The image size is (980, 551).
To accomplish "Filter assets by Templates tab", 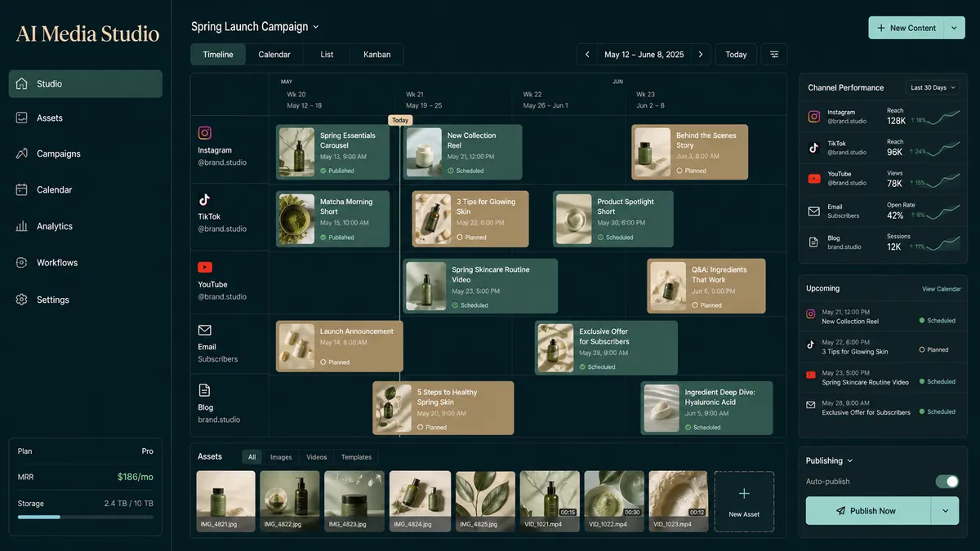I will (x=356, y=457).
